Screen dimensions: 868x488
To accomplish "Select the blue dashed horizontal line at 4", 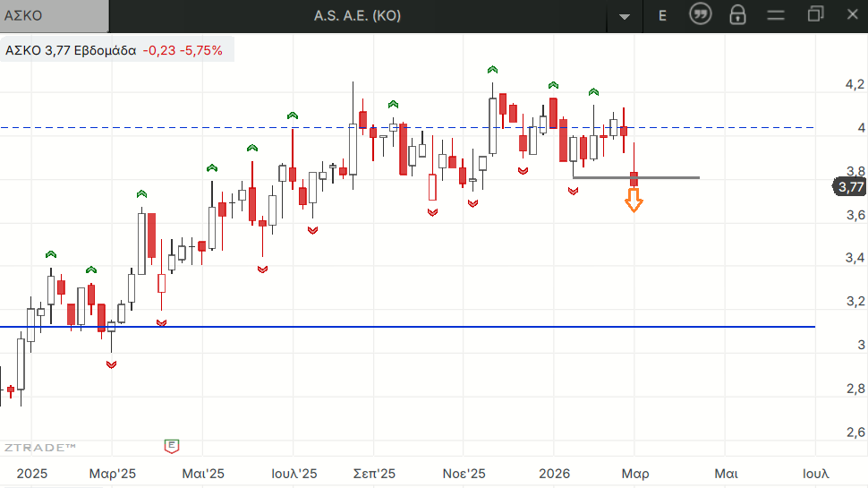I will coord(268,127).
